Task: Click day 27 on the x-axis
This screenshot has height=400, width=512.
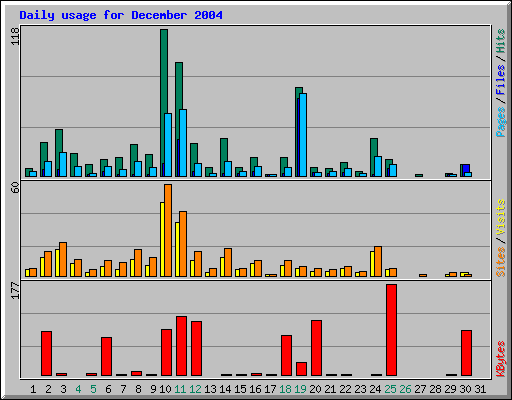Action: point(420,389)
